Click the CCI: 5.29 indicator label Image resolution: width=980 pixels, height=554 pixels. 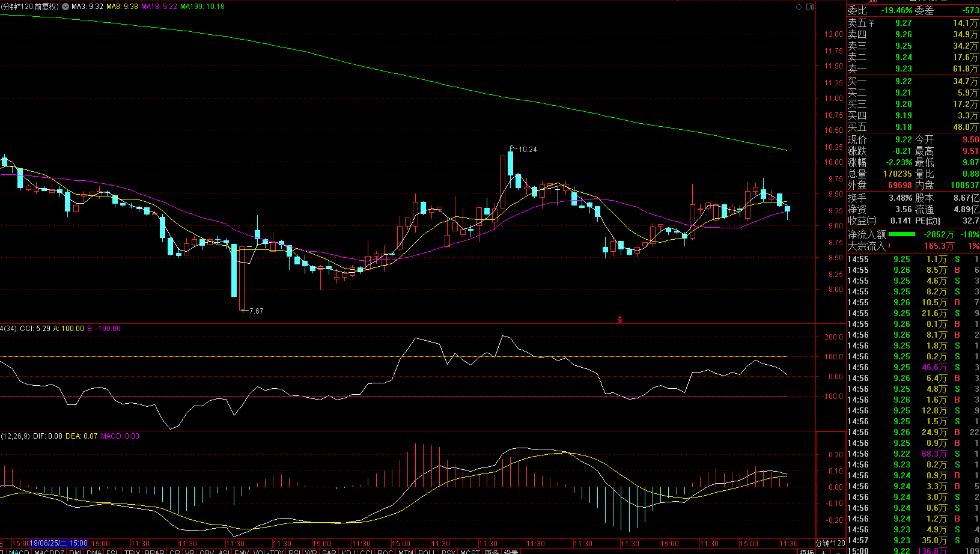[35, 329]
